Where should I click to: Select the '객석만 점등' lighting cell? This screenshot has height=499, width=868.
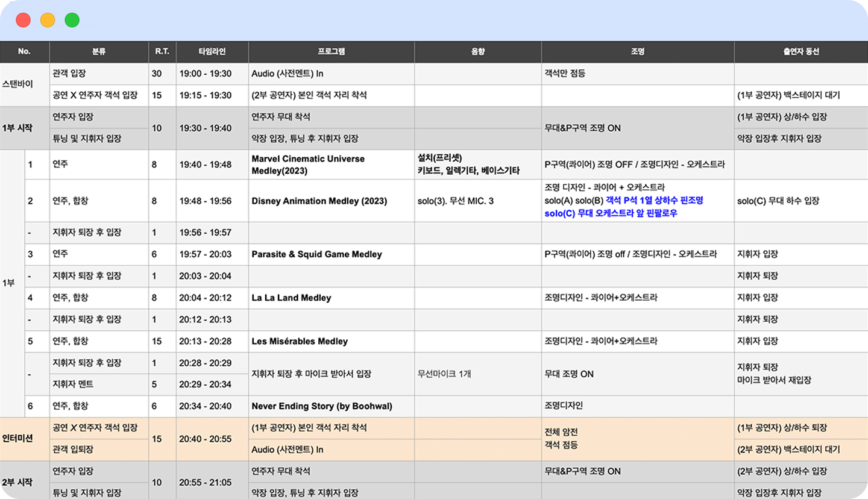coord(637,74)
